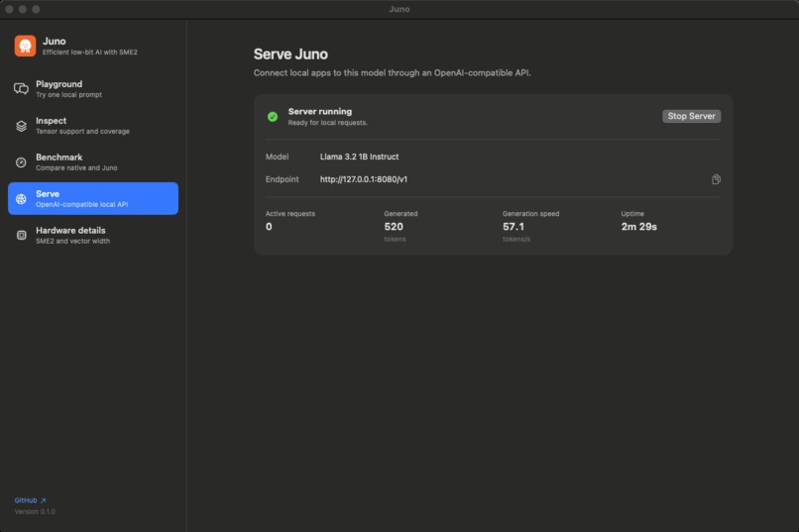Click the Hardware details chip icon
This screenshot has height=532, width=799.
[21, 235]
